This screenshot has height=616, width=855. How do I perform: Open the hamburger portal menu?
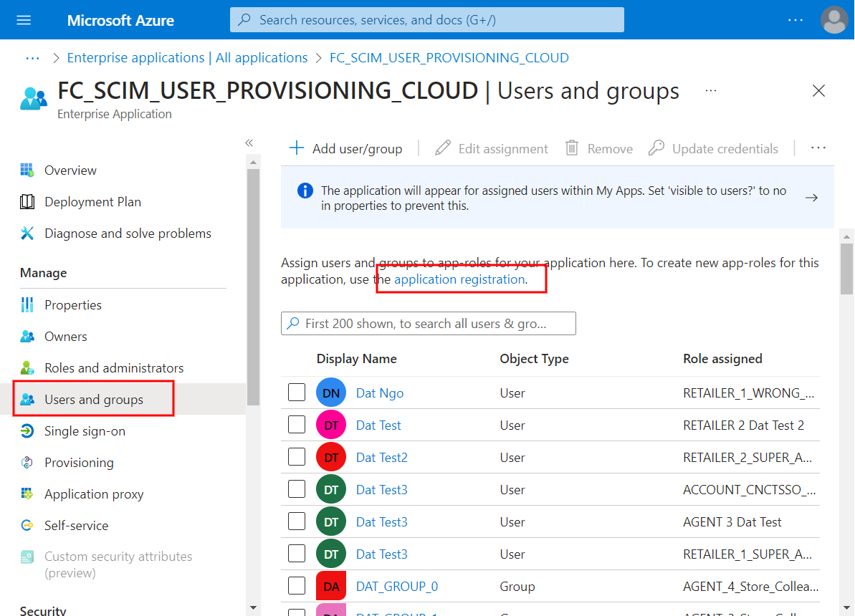[x=24, y=20]
